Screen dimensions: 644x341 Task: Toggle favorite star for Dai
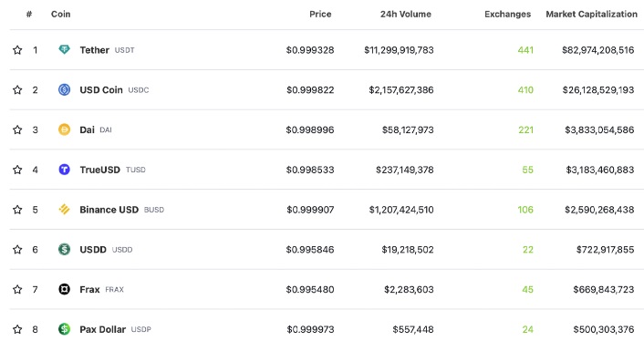[x=17, y=129]
